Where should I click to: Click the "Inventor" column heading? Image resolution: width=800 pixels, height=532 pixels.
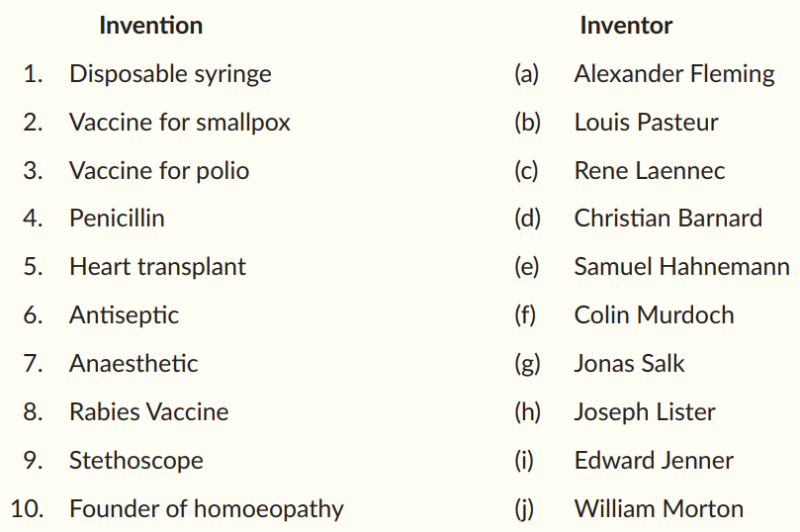[x=626, y=26]
